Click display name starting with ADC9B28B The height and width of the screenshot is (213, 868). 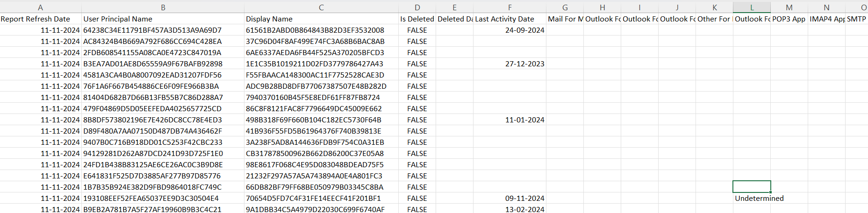(316, 86)
